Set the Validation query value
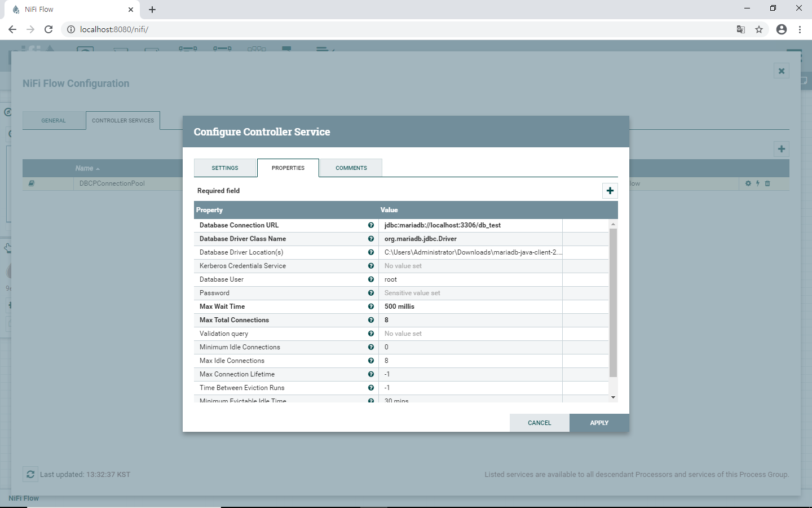This screenshot has height=508, width=812. tap(471, 334)
